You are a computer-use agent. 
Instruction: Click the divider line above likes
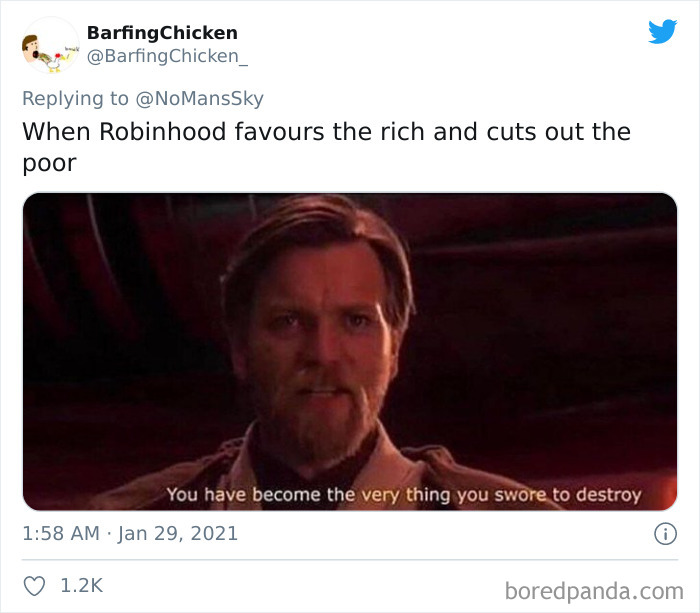click(350, 559)
